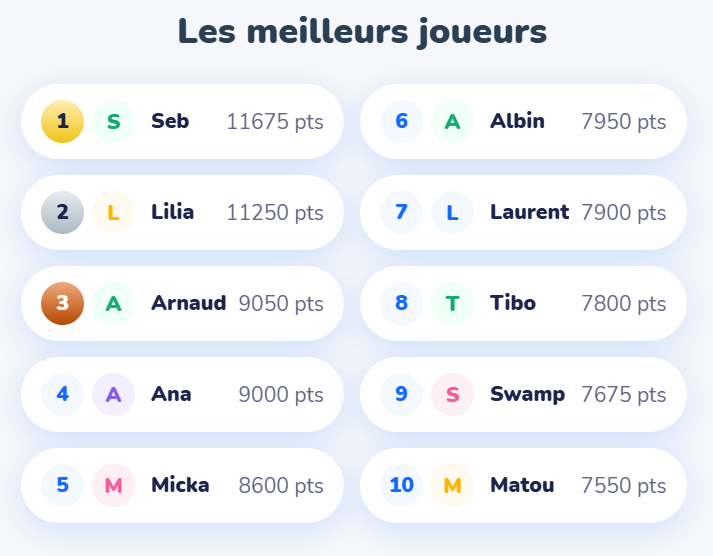Click Seb's green S avatar icon

pyautogui.click(x=113, y=122)
